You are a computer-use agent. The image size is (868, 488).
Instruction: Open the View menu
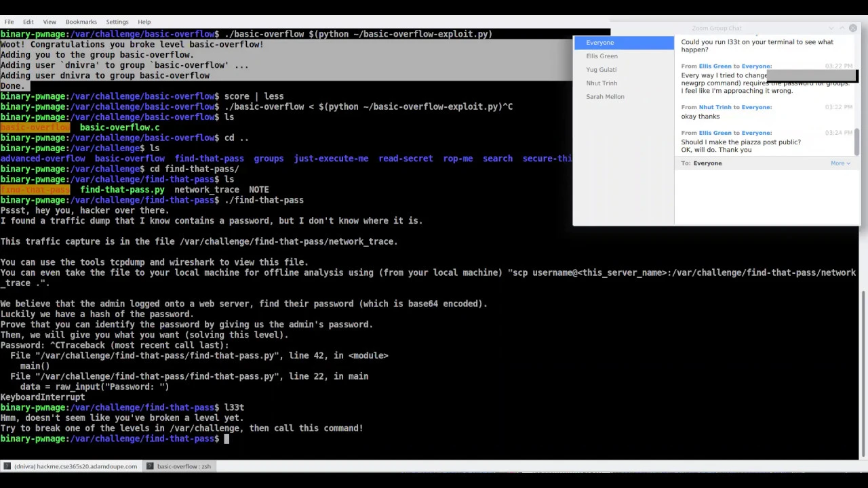pos(50,22)
